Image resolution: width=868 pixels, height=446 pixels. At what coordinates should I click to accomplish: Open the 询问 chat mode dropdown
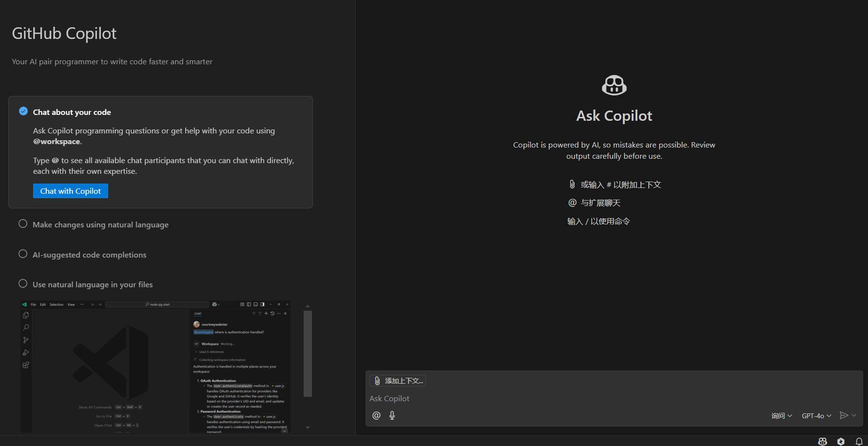(782, 416)
